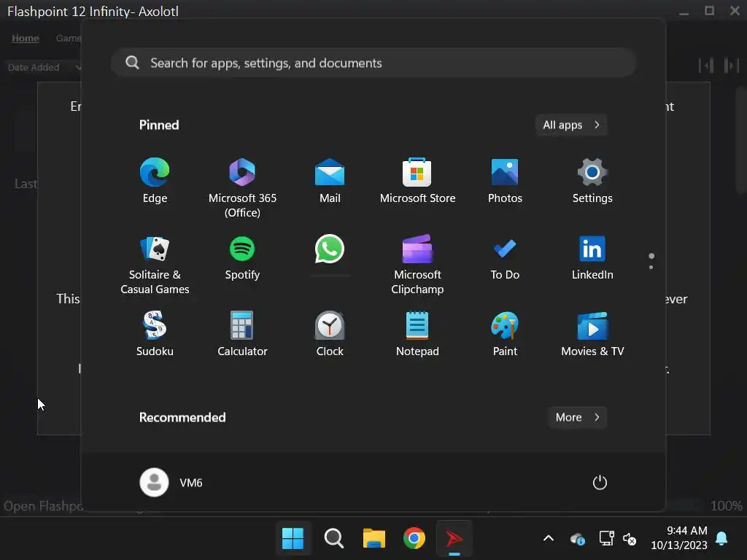The image size is (747, 560).
Task: Open the Mail app
Action: pyautogui.click(x=330, y=181)
